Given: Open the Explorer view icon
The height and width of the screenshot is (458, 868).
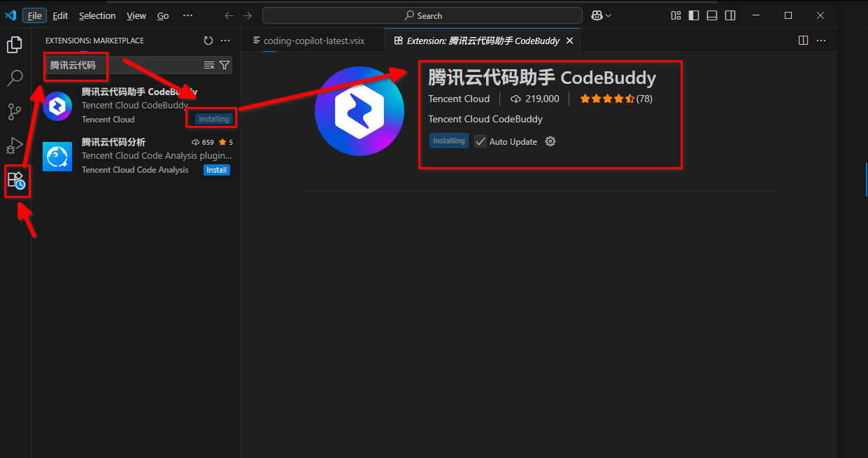Looking at the screenshot, I should pos(15,45).
